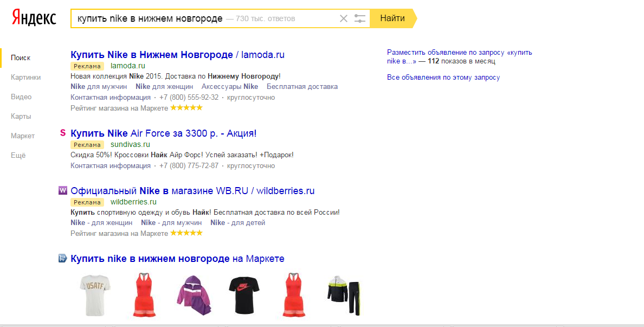The image size is (644, 327).
Task: Click sundivas phone number +7 (800) 775-72-87
Action: [x=189, y=166]
